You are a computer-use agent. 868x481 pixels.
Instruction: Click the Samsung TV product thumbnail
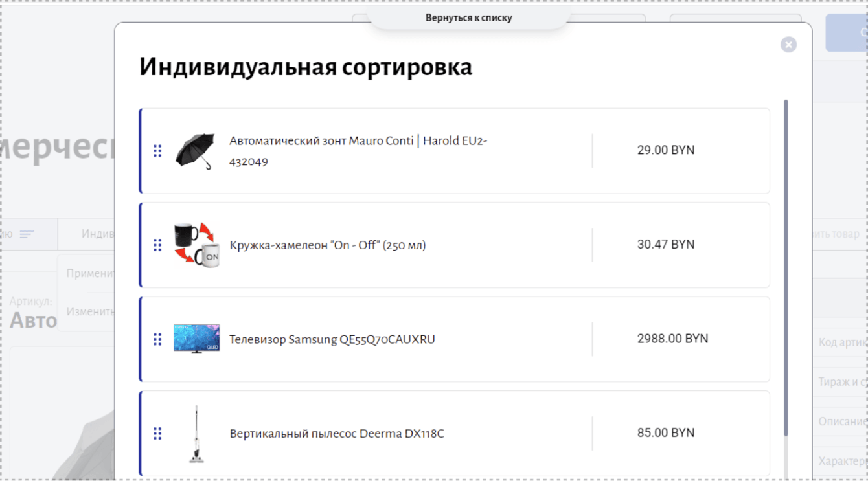(x=197, y=339)
